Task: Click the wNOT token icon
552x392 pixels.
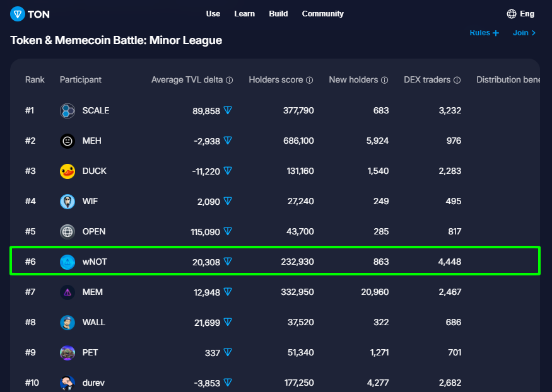Action: coord(68,262)
